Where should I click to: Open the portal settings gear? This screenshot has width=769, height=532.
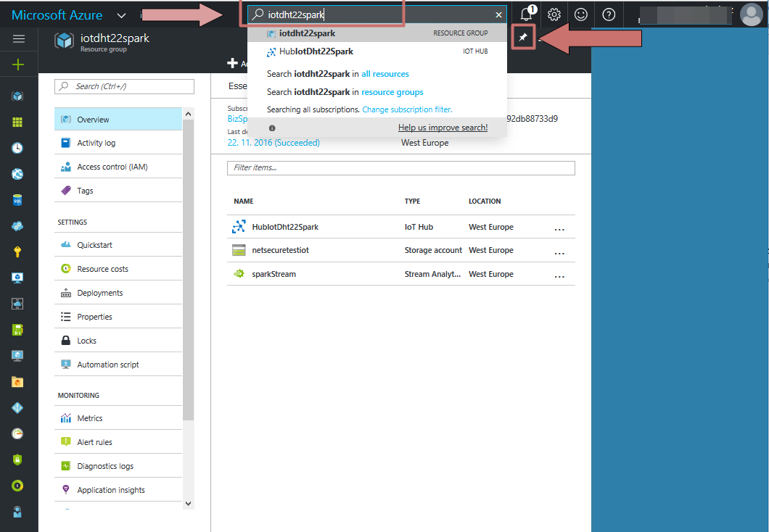click(554, 14)
